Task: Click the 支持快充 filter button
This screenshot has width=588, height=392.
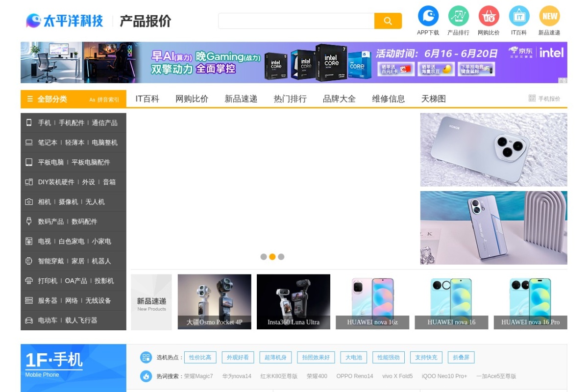Action: (x=426, y=357)
